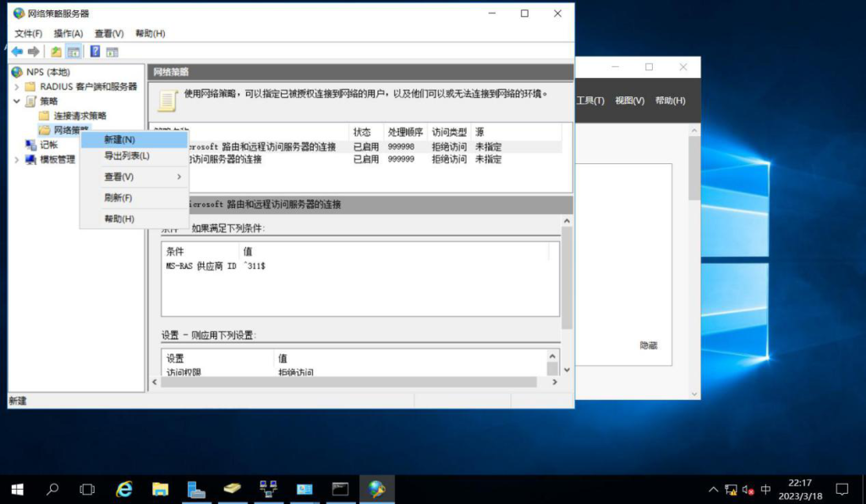Select 记帐 node in the tree
Image resolution: width=866 pixels, height=504 pixels.
point(48,145)
